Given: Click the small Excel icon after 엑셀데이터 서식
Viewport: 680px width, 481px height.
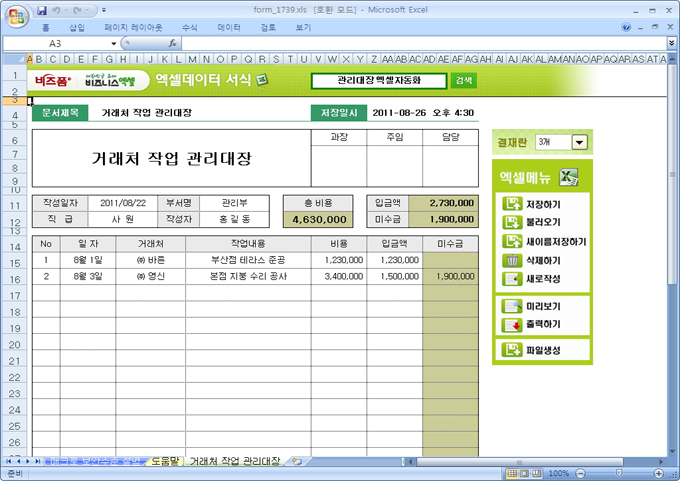Looking at the screenshot, I should pos(262,80).
